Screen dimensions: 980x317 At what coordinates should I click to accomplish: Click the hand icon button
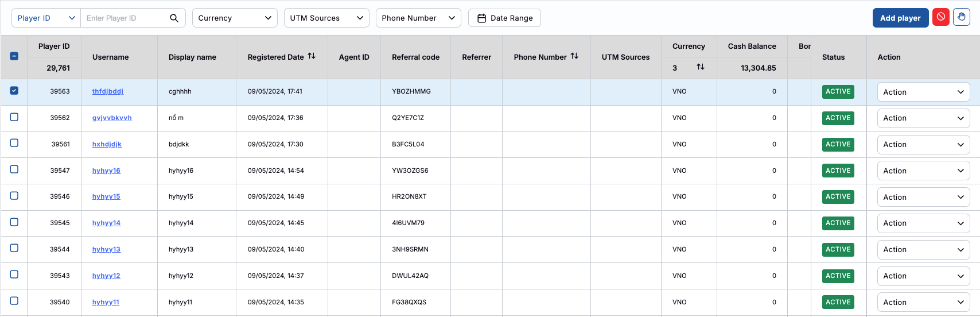click(x=962, y=17)
